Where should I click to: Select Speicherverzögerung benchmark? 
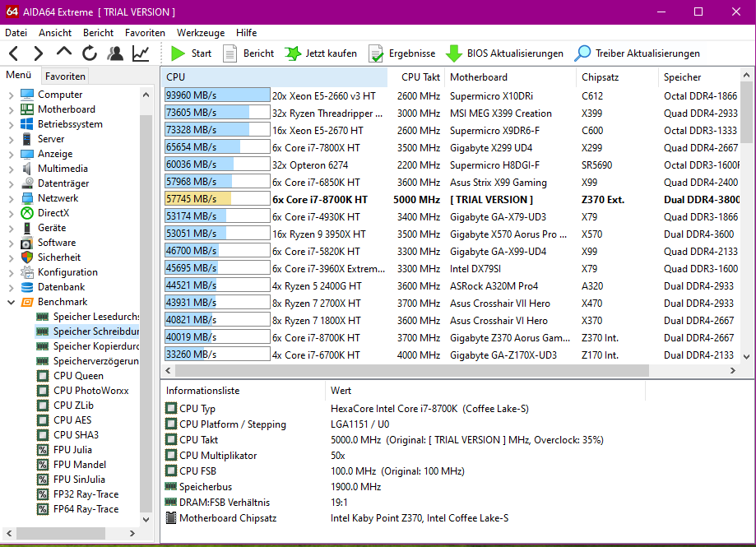click(88, 361)
